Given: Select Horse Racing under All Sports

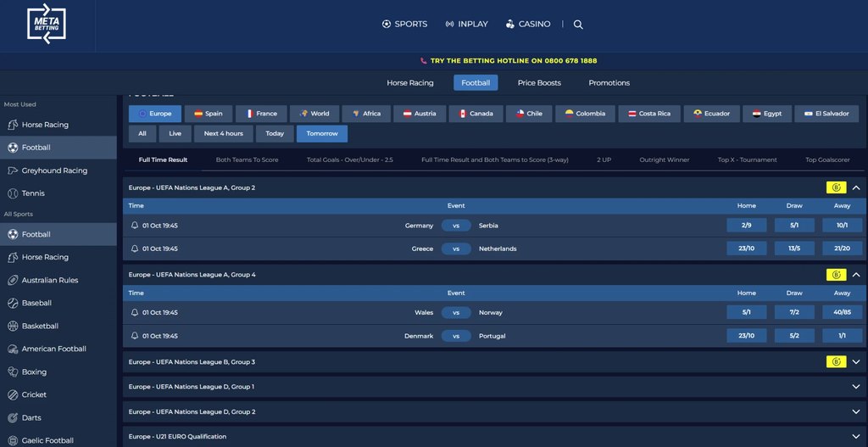Looking at the screenshot, I should [x=58, y=257].
